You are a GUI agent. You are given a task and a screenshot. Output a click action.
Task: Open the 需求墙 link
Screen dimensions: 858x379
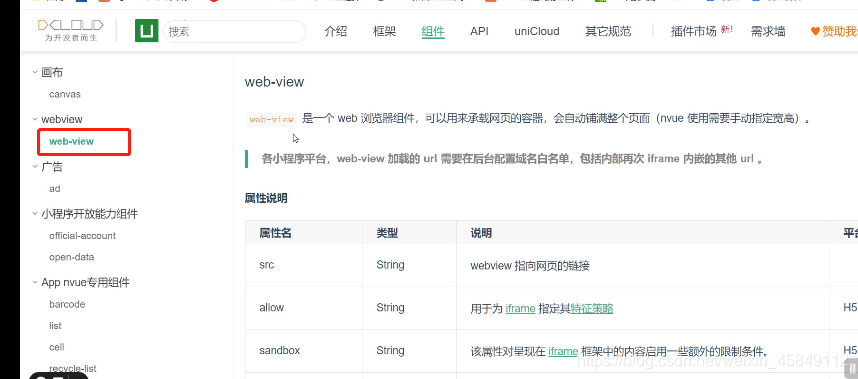pyautogui.click(x=768, y=31)
